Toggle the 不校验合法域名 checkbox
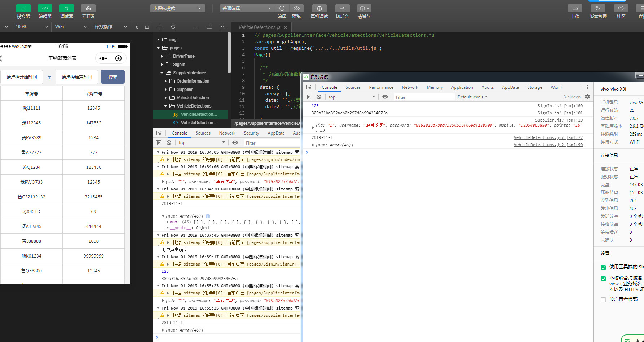Image resolution: width=644 pixels, height=342 pixels. [603, 279]
